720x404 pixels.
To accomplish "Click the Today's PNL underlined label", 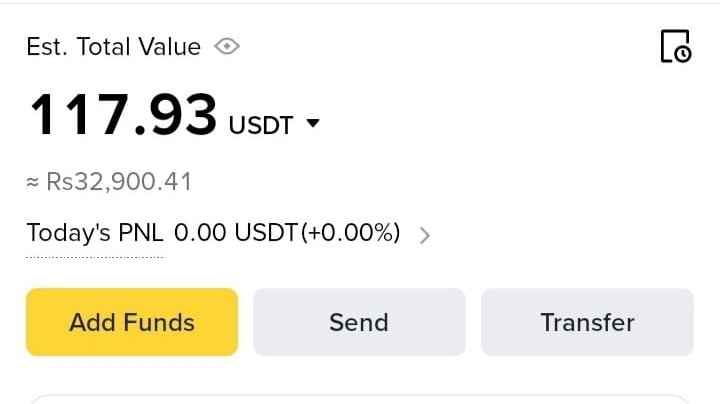I will coord(94,234).
